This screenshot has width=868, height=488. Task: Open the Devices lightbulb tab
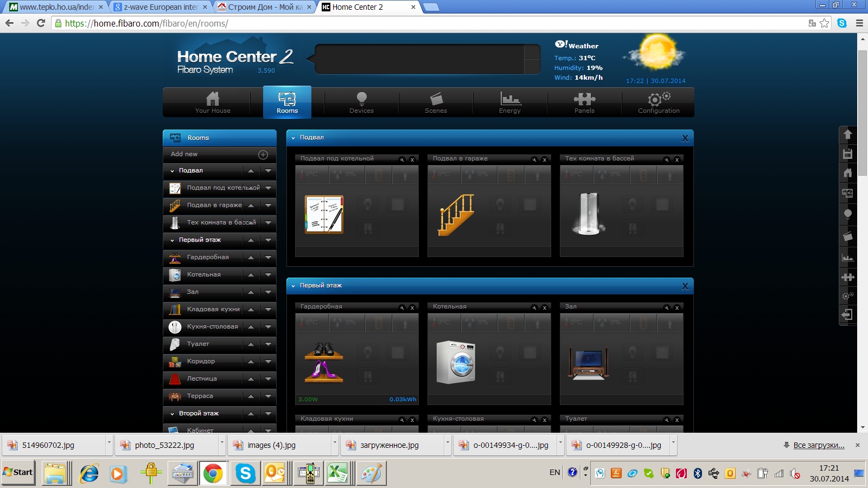click(361, 102)
